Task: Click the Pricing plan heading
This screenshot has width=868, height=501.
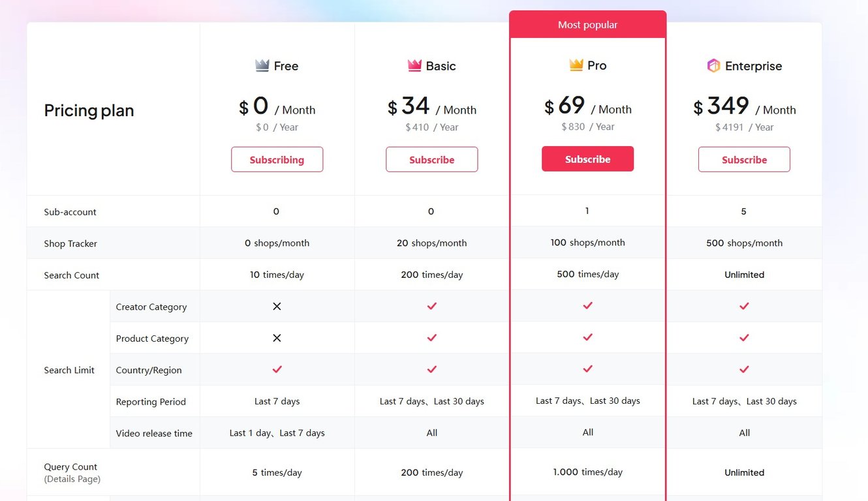Action: click(x=89, y=110)
